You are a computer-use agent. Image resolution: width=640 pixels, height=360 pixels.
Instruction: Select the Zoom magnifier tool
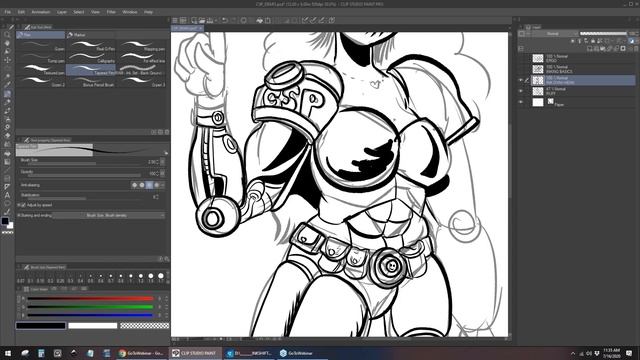point(7,35)
